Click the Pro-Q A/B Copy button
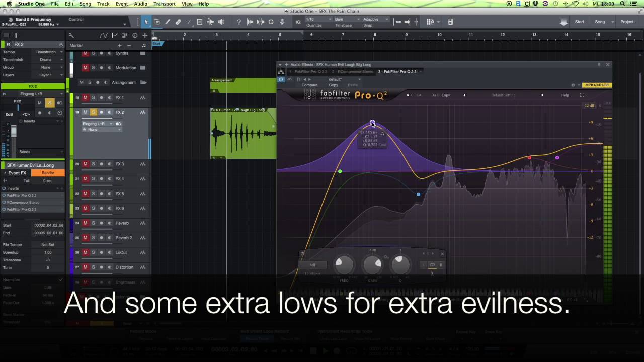 446,95
